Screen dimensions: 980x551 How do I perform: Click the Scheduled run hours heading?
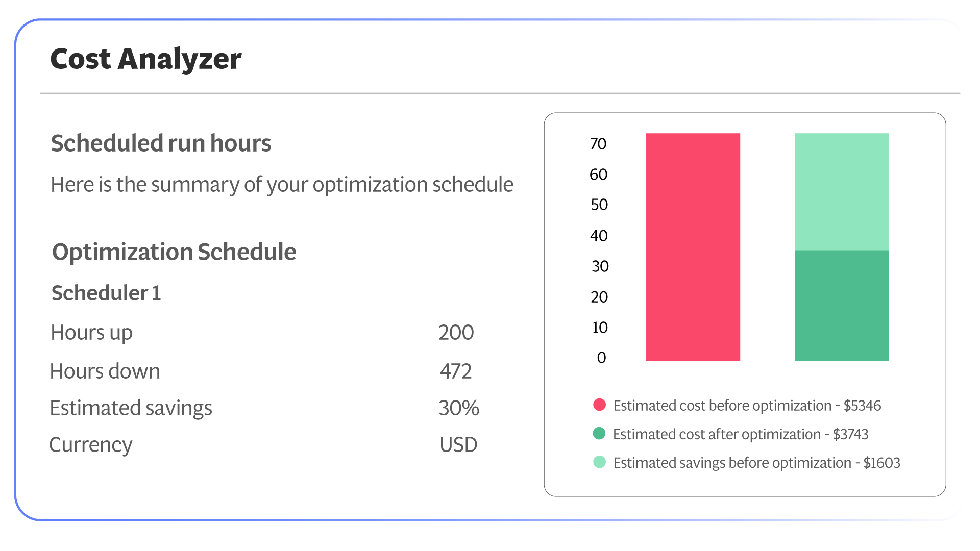tap(161, 143)
